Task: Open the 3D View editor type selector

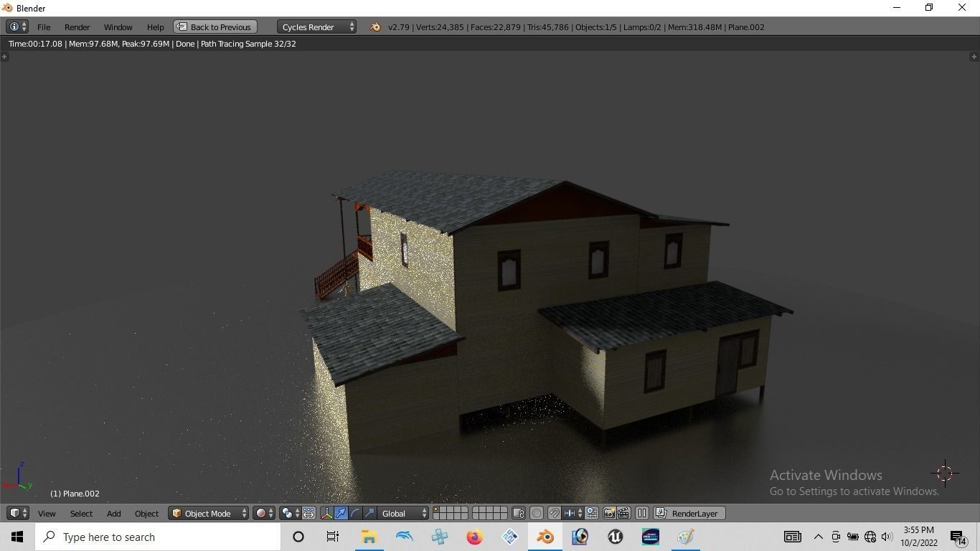Action: (17, 513)
